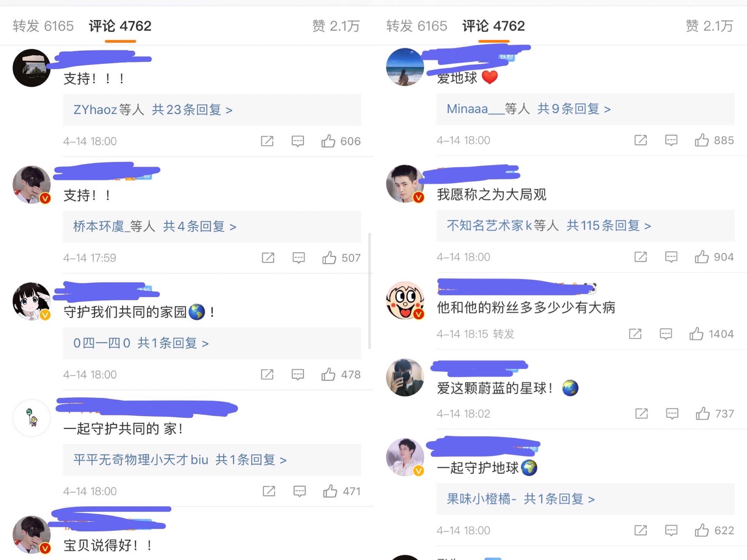Tap share icon on 471-like comment
Image resolution: width=747 pixels, height=560 pixels.
coord(269,491)
